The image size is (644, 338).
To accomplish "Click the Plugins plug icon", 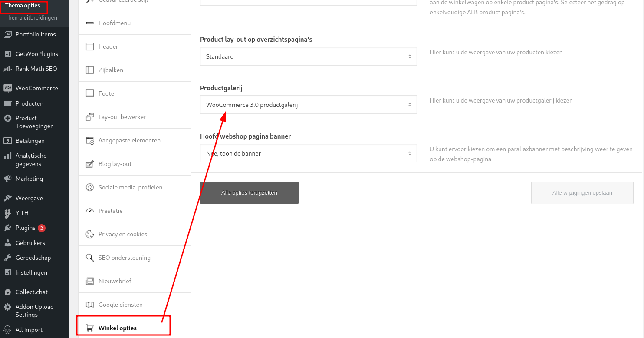I will pyautogui.click(x=7, y=228).
